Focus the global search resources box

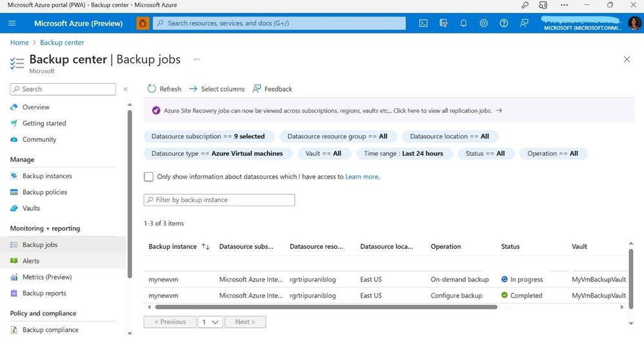click(279, 23)
